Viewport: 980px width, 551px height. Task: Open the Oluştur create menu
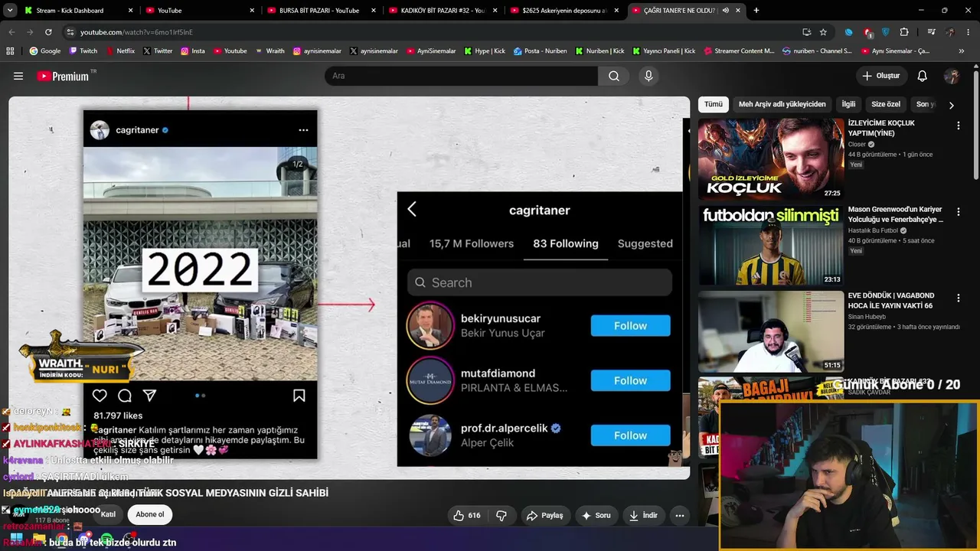tap(880, 76)
